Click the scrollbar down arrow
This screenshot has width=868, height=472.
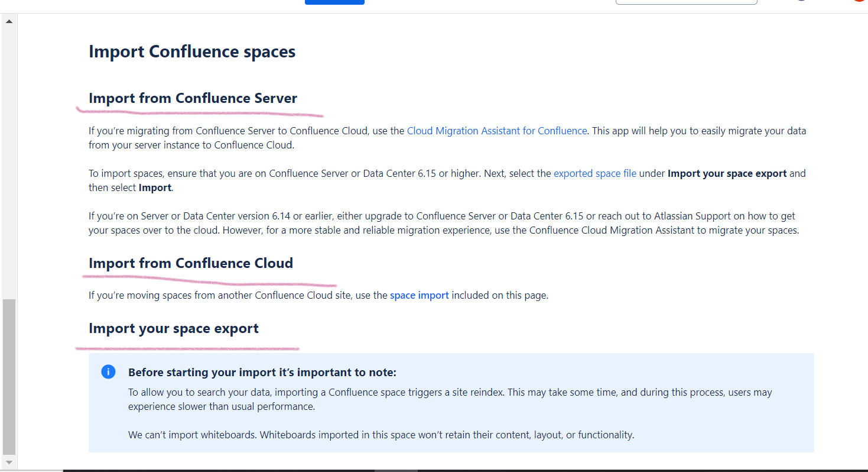[8, 462]
